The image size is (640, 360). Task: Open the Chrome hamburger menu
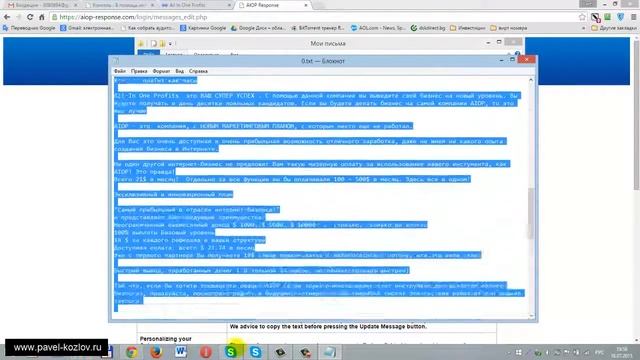tap(633, 17)
